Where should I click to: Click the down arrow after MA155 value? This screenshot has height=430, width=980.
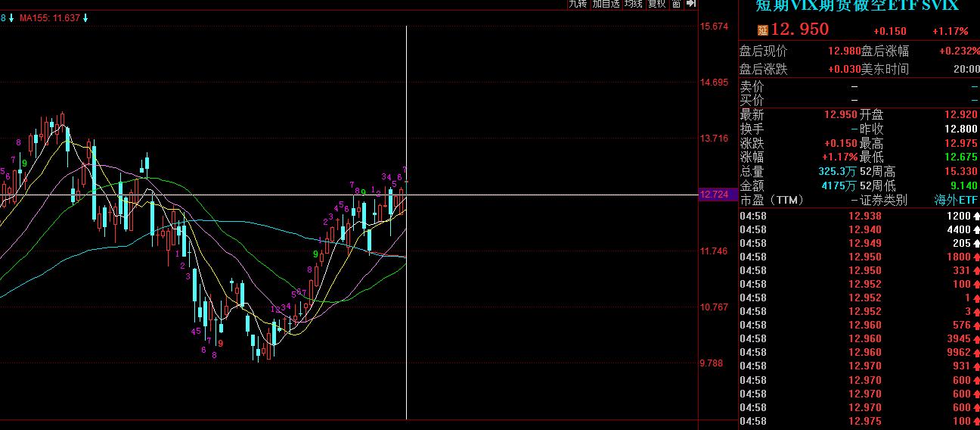[85, 17]
